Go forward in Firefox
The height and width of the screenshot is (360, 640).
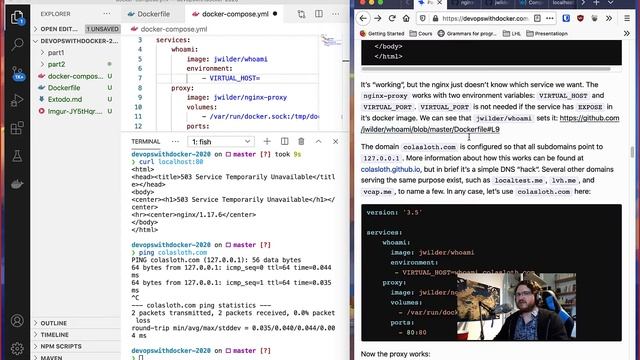(378, 18)
